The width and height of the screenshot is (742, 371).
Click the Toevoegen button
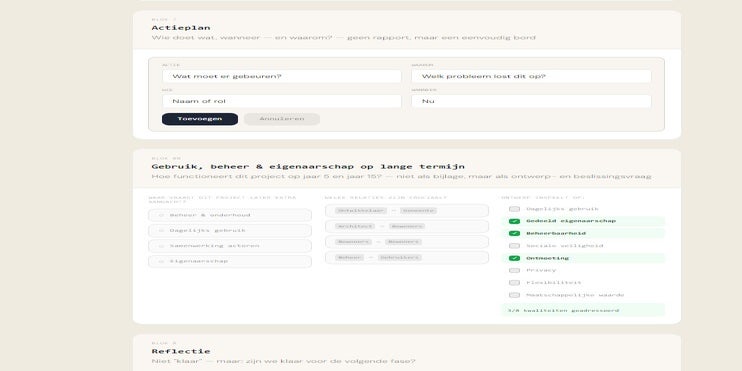(200, 119)
